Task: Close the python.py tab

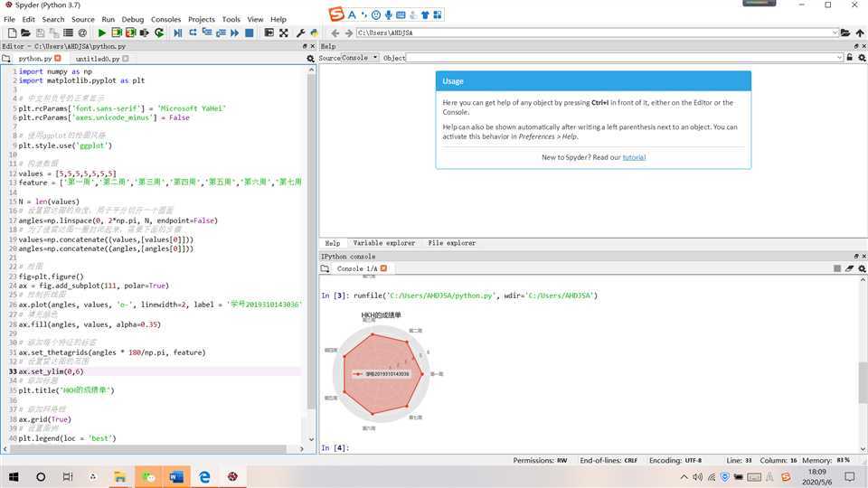Action: coord(58,58)
